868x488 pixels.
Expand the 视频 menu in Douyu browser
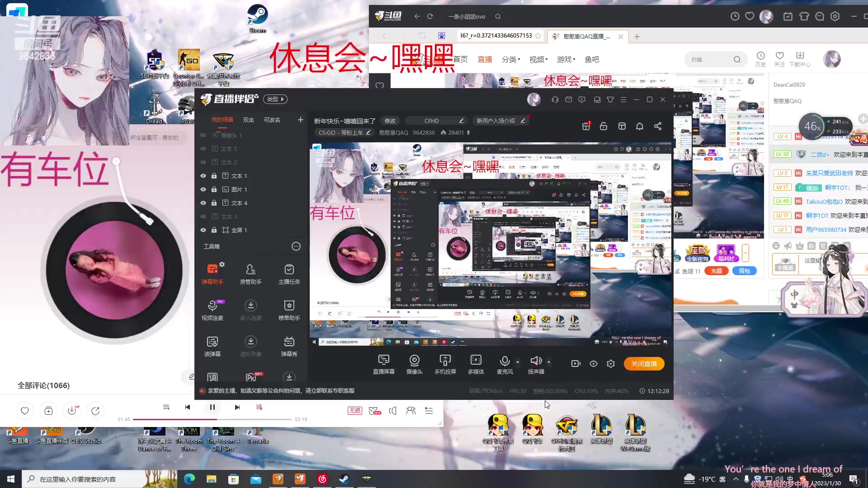[x=538, y=59]
